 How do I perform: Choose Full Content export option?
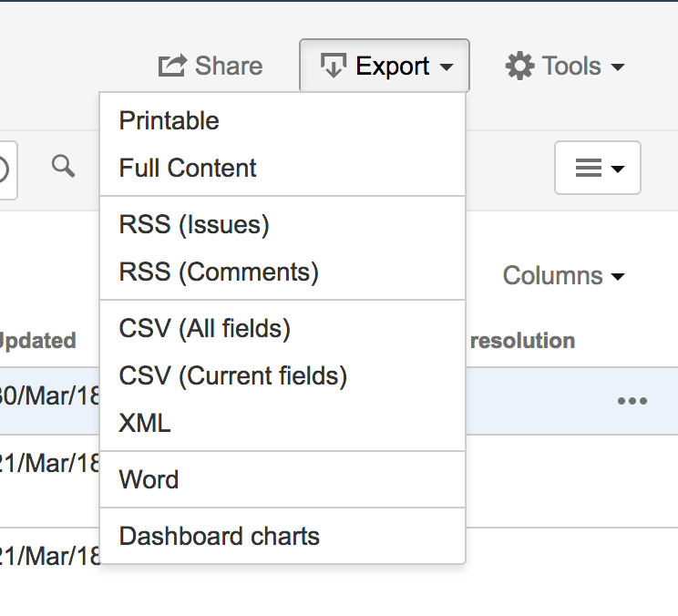188,169
